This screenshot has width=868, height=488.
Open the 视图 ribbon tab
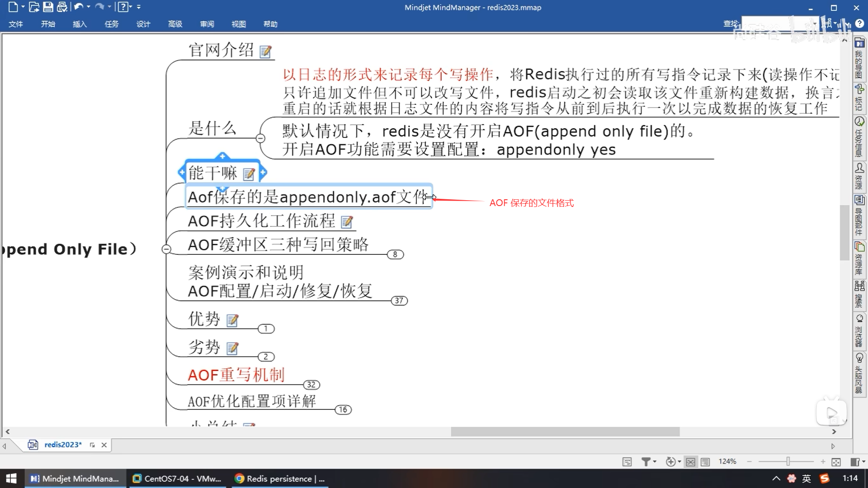(x=238, y=24)
